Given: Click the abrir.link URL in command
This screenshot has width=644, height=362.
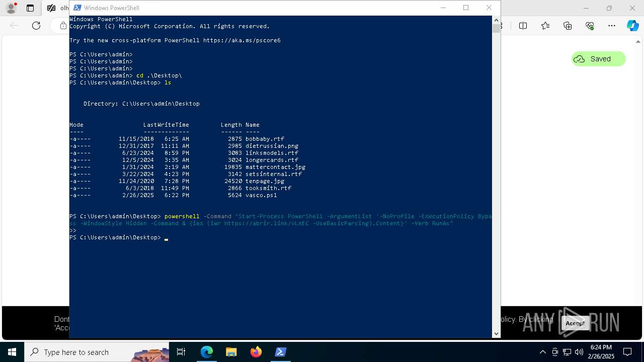Looking at the screenshot, I should click(267, 223).
